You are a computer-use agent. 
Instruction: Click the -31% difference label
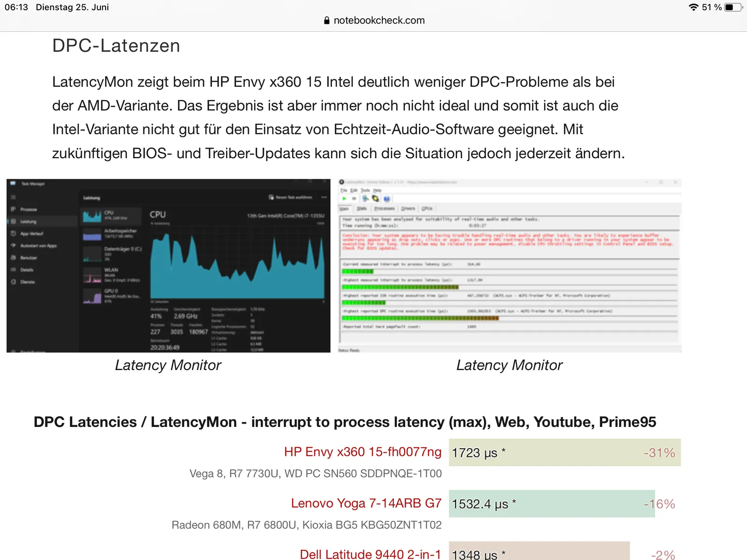pos(659,453)
